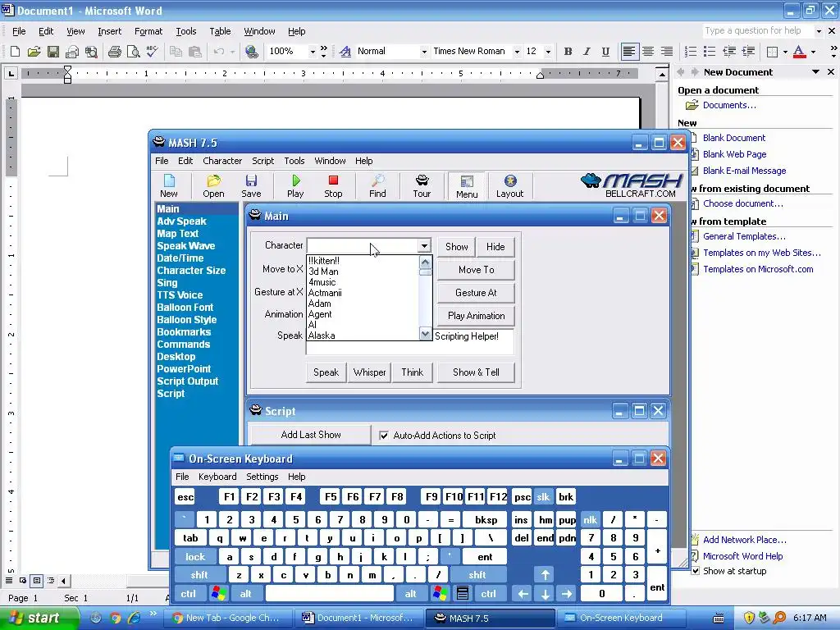The image size is (840, 630).
Task: Create a new blank document in Word toolbar
Action: [x=15, y=52]
